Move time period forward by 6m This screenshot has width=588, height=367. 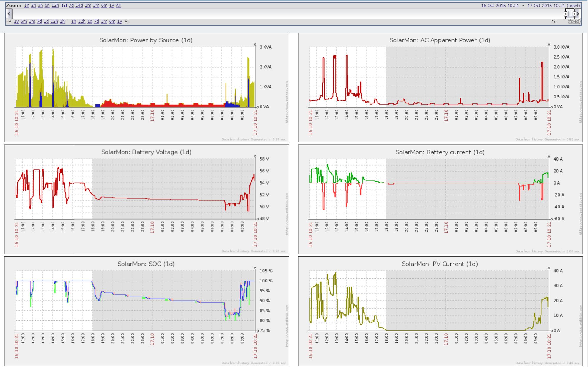tap(112, 21)
